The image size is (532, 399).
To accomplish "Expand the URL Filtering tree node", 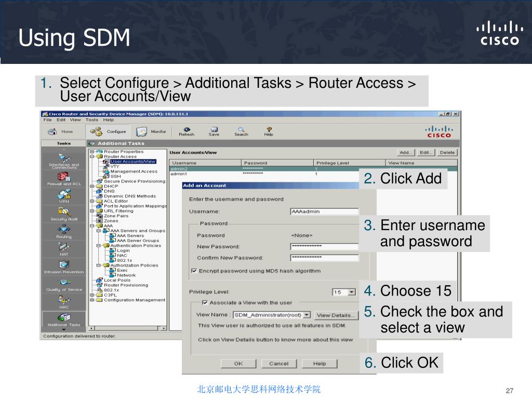I will click(92, 211).
